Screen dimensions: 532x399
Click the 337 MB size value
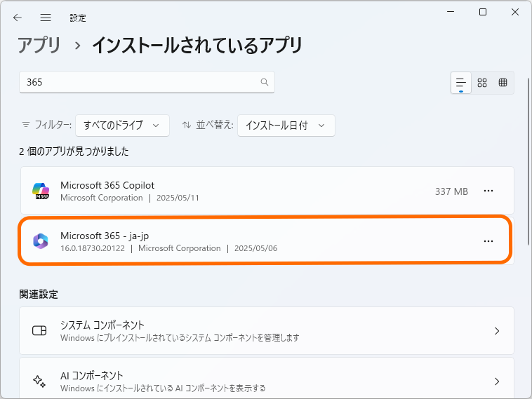(x=451, y=191)
